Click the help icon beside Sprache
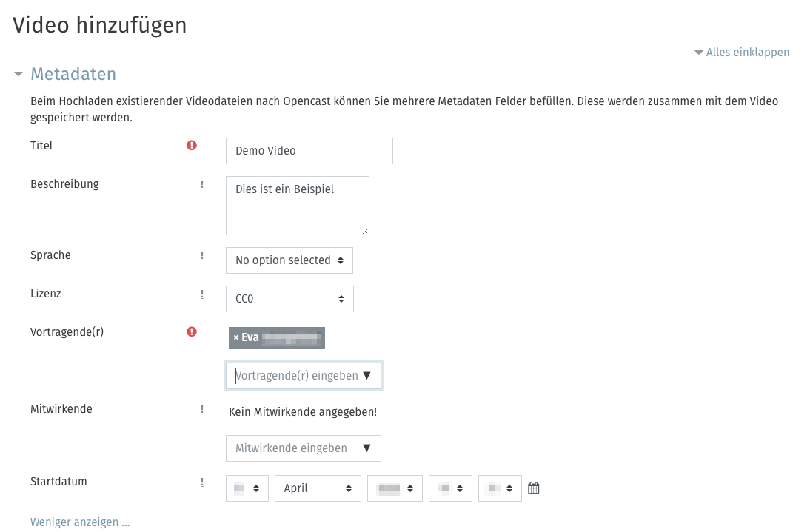 click(202, 255)
